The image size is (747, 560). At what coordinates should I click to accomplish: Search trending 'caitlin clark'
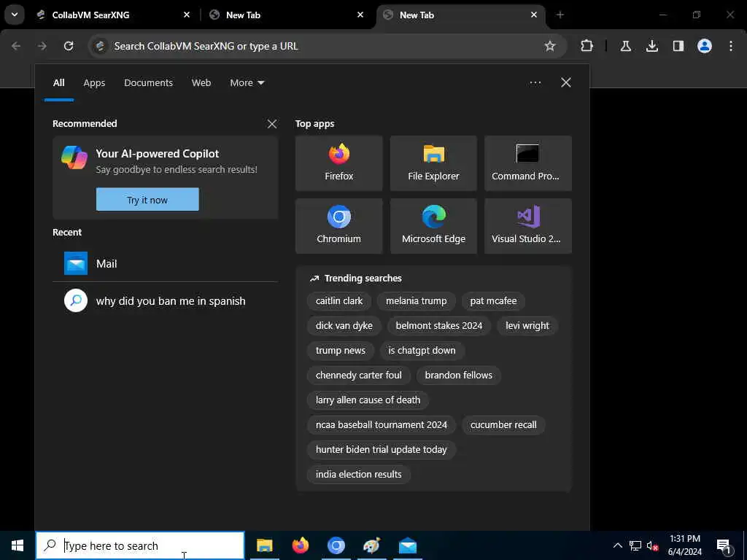tap(339, 301)
